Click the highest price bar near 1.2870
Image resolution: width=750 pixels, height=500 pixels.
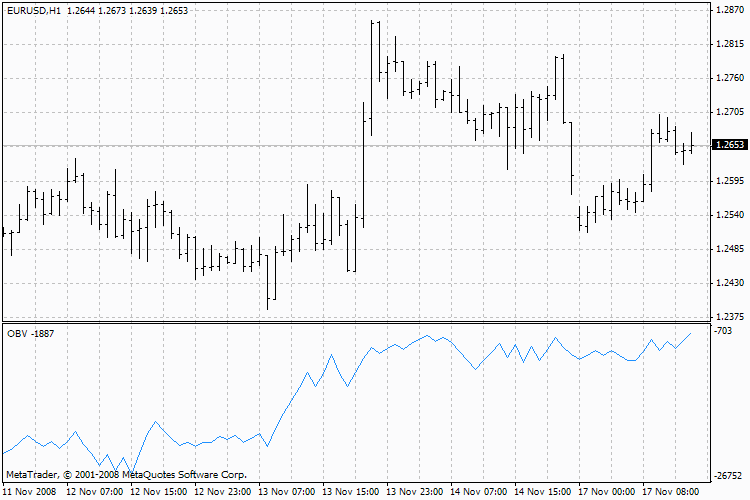[x=372, y=78]
